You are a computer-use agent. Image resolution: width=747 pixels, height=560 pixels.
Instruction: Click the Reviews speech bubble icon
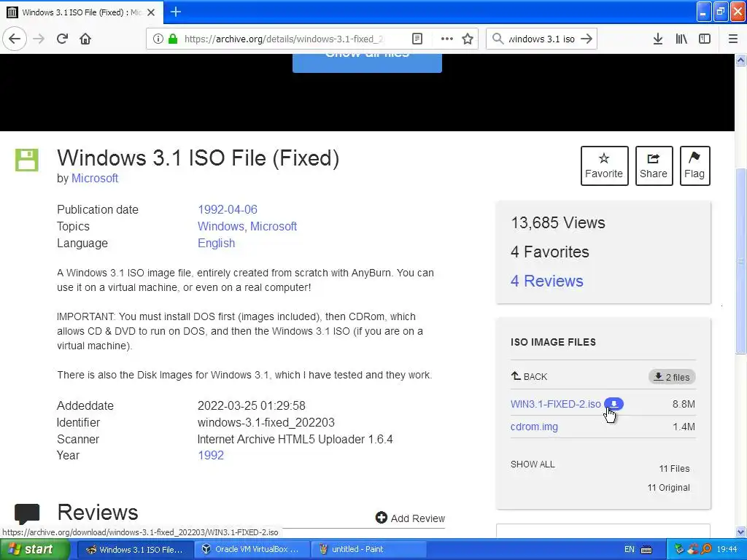pyautogui.click(x=27, y=513)
